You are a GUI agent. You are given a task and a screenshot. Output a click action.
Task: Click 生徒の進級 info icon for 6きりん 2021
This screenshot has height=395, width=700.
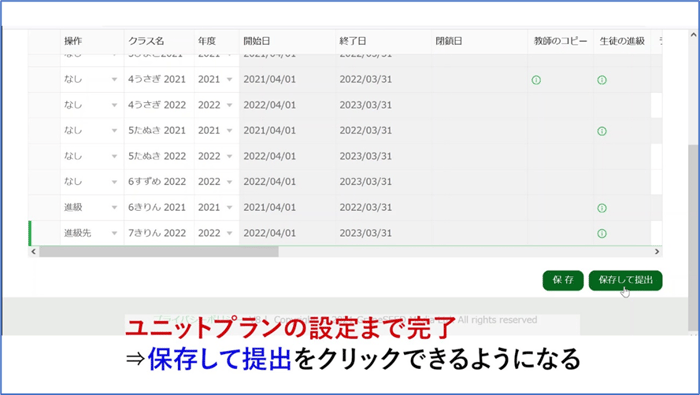tap(602, 208)
